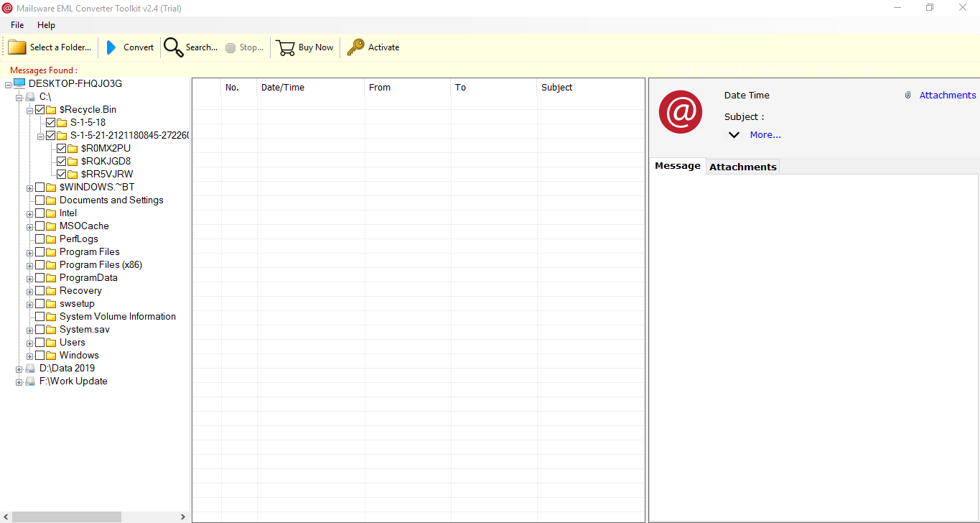Click the F:\Work Update drive icon
980x523 pixels.
(x=30, y=381)
